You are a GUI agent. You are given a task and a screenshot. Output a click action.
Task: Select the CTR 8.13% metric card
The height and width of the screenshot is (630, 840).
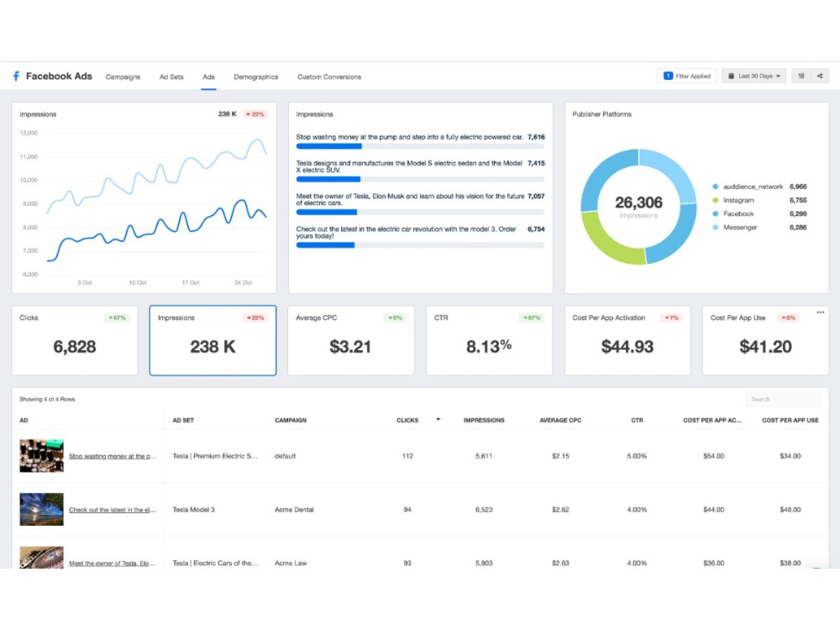(x=489, y=340)
